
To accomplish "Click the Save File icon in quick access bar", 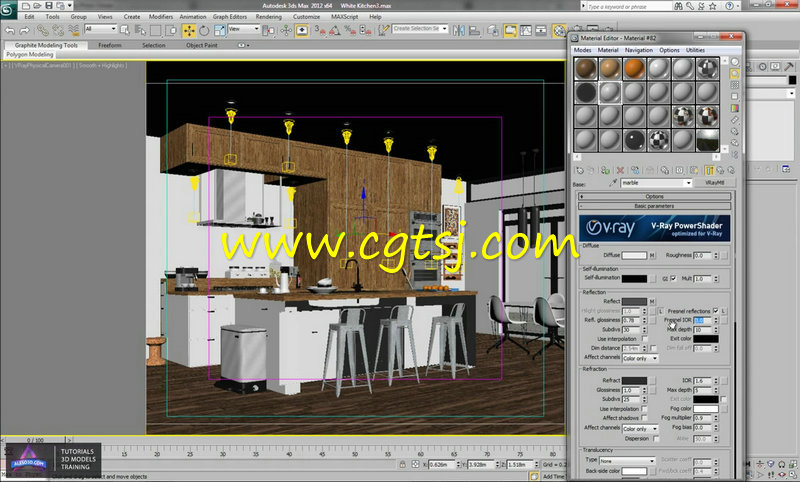I will coord(49,6).
